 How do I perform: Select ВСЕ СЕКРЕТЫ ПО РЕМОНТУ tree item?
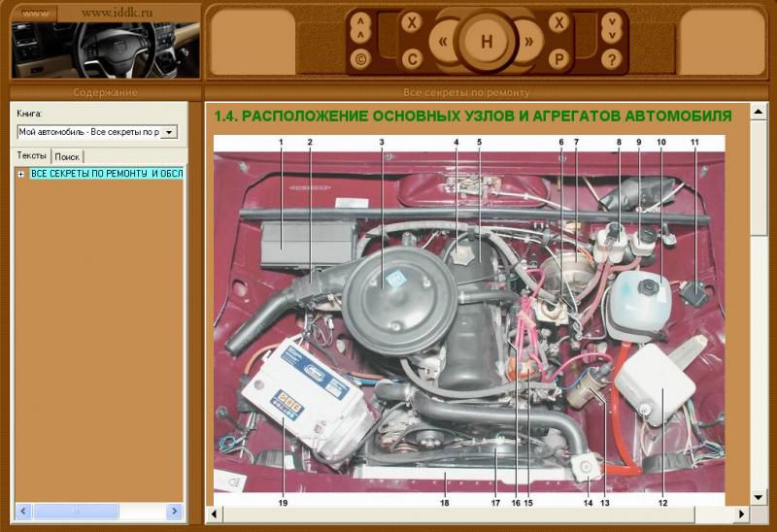coord(107,174)
